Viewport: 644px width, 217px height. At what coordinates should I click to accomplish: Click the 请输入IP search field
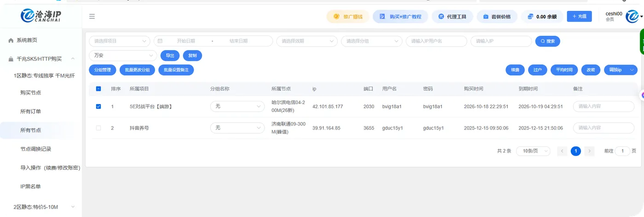click(501, 41)
